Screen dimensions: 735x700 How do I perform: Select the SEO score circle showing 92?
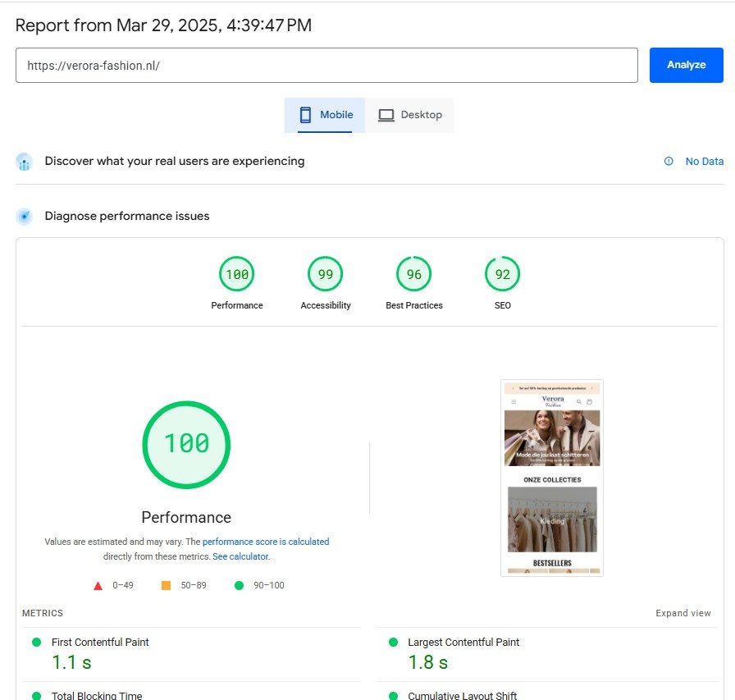pos(502,274)
